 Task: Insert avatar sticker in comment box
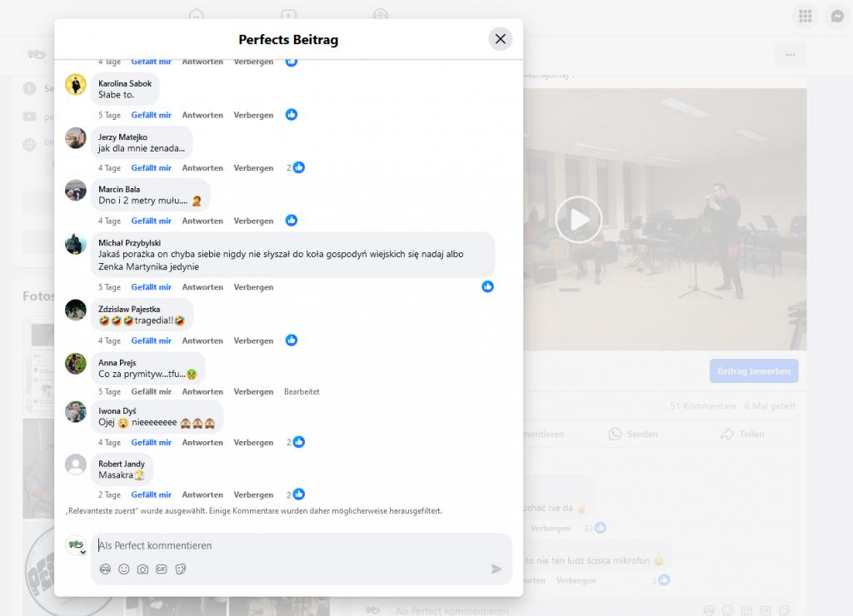point(106,569)
